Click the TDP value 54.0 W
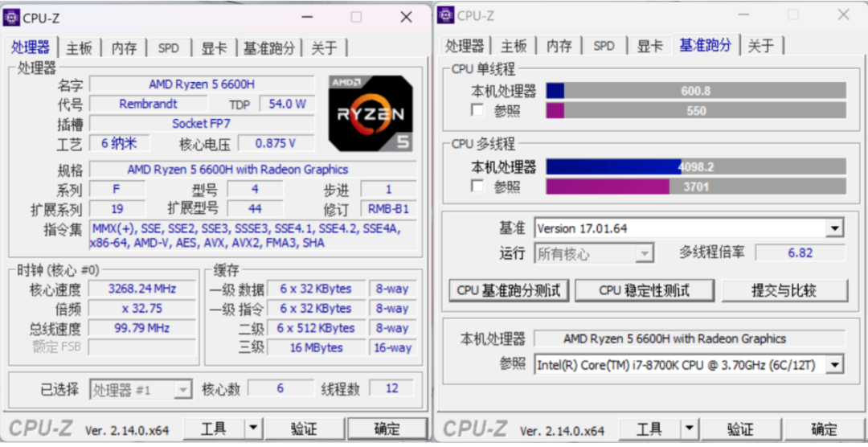Screen dimensions: 868x447 tap(287, 105)
